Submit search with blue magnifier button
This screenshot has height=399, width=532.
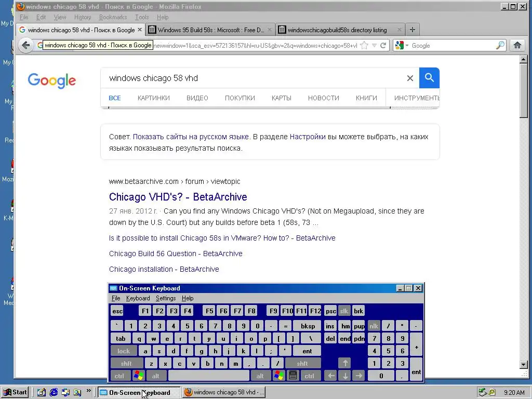coord(429,78)
